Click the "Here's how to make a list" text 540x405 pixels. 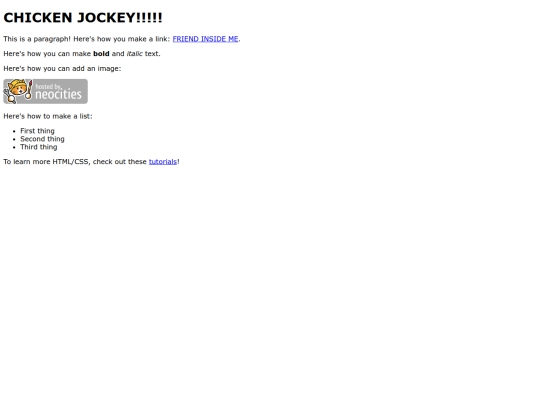pos(48,116)
